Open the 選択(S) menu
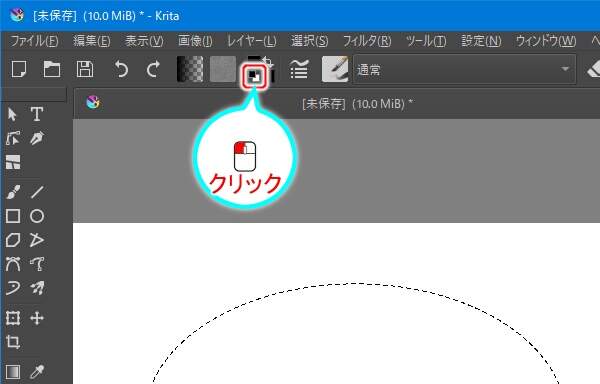The height and width of the screenshot is (384, 600). 310,41
